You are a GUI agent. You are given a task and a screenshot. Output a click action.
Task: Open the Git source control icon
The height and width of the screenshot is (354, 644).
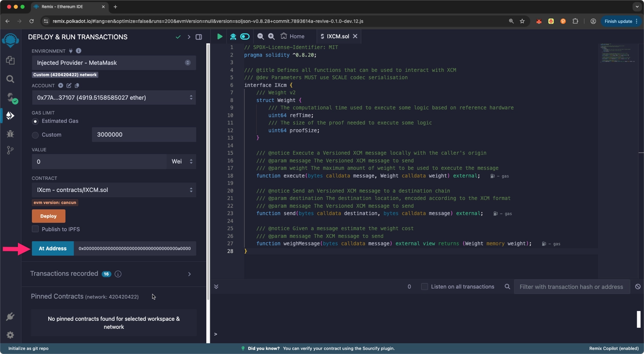point(10,150)
